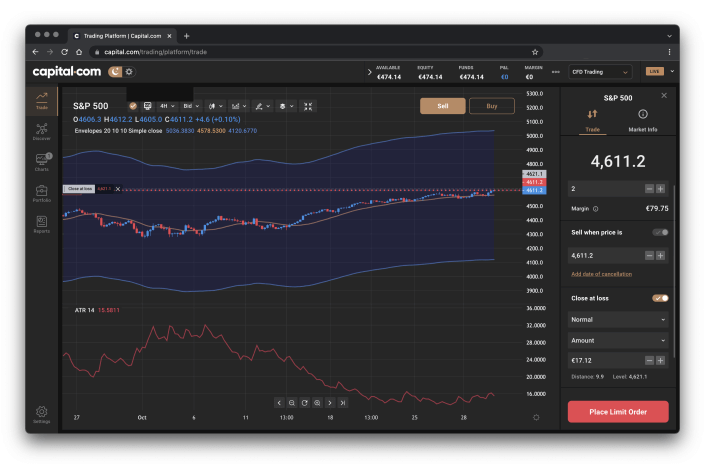Open the candlestick chart type dropdown
Image resolution: width=705 pixels, height=475 pixels.
tap(216, 106)
